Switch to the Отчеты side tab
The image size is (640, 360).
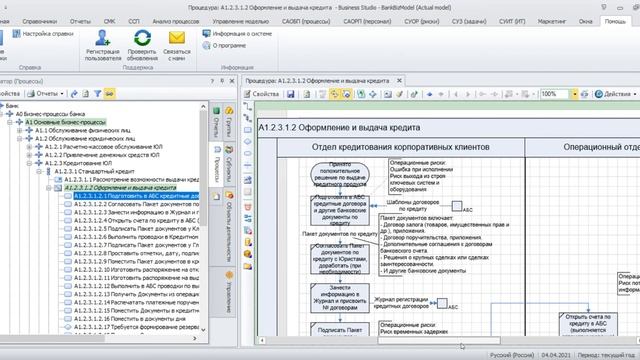(x=216, y=122)
